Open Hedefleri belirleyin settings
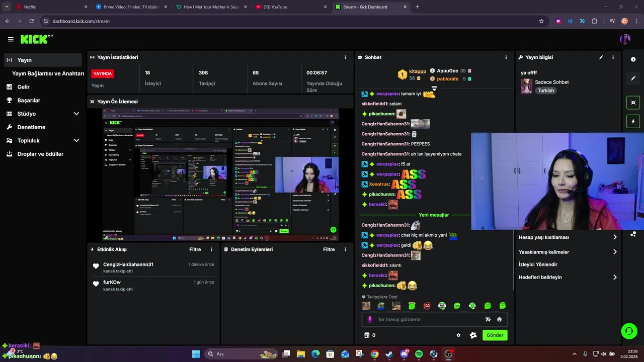The height and width of the screenshot is (362, 644). [x=568, y=277]
